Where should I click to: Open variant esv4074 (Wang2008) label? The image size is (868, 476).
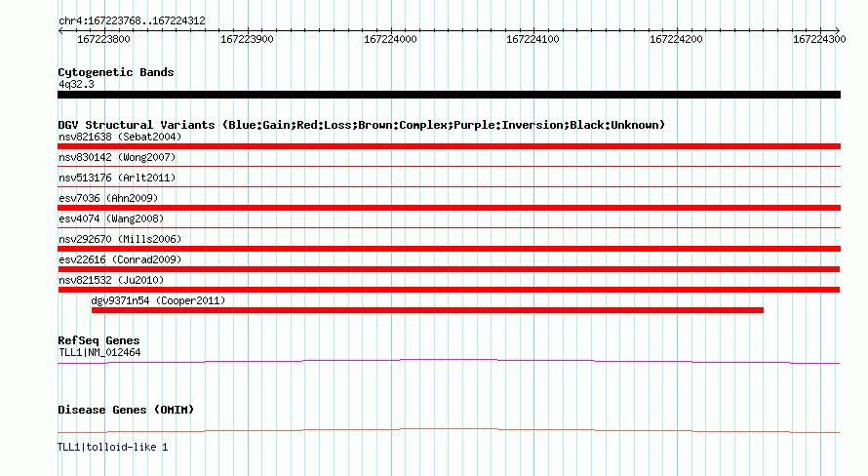(x=111, y=218)
